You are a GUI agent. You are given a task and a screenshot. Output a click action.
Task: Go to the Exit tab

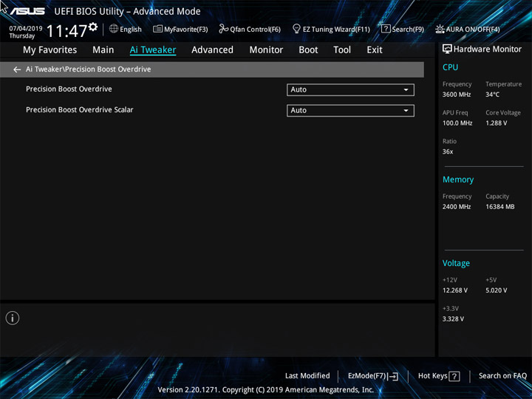(375, 50)
